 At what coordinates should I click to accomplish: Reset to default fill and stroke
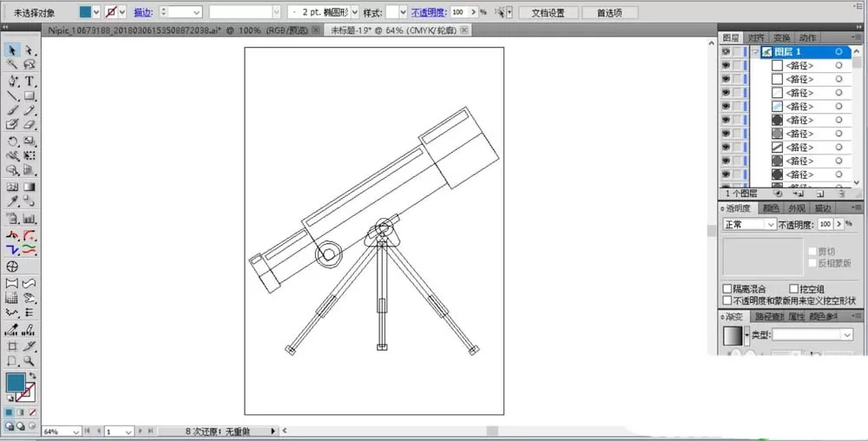coord(10,398)
